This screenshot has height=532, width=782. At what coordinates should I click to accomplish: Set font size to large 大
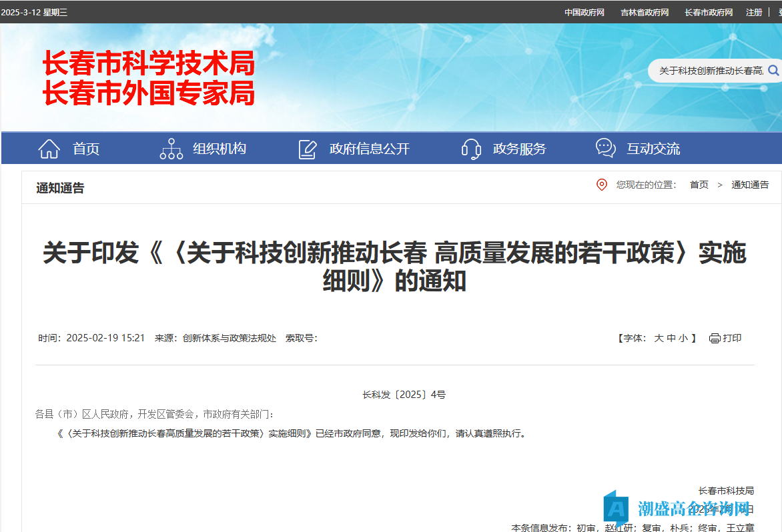(x=659, y=338)
